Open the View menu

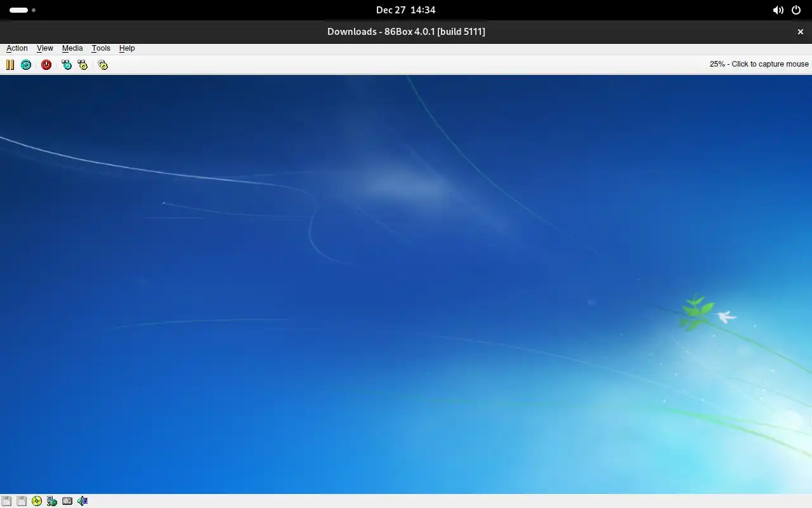[45, 48]
